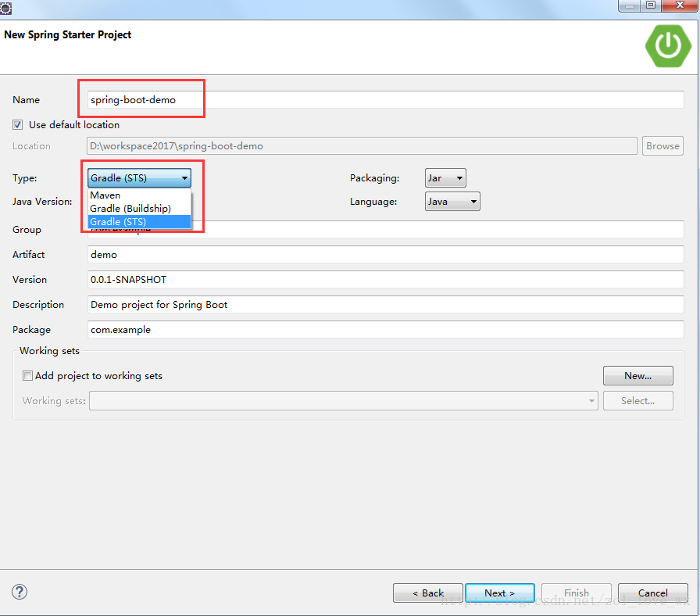The width and height of the screenshot is (700, 616).
Task: Click the Version field with 0.0.1-SNAPSHOT
Action: [386, 280]
